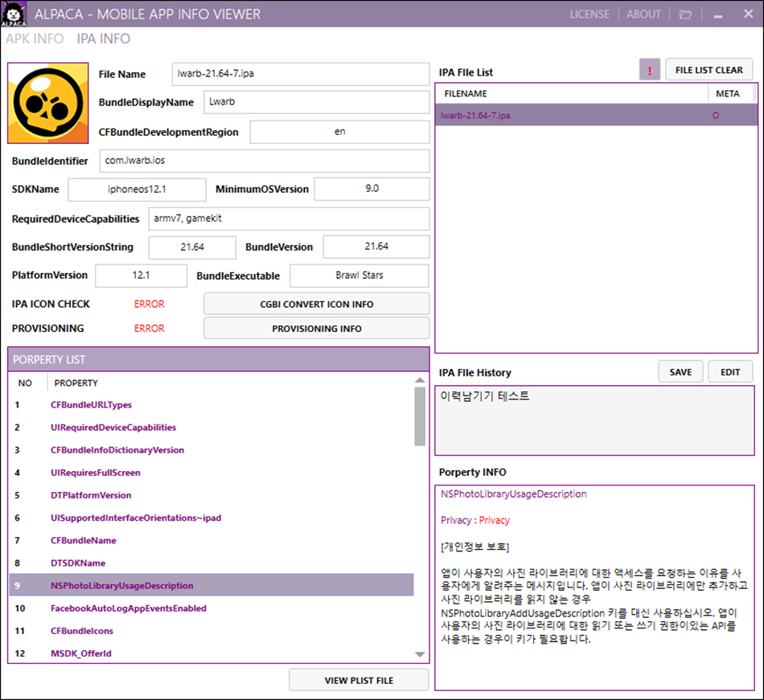Click the NSPhotoLibraryUsageDescription title in Porperty INFO
This screenshot has width=764, height=700.
(x=514, y=494)
